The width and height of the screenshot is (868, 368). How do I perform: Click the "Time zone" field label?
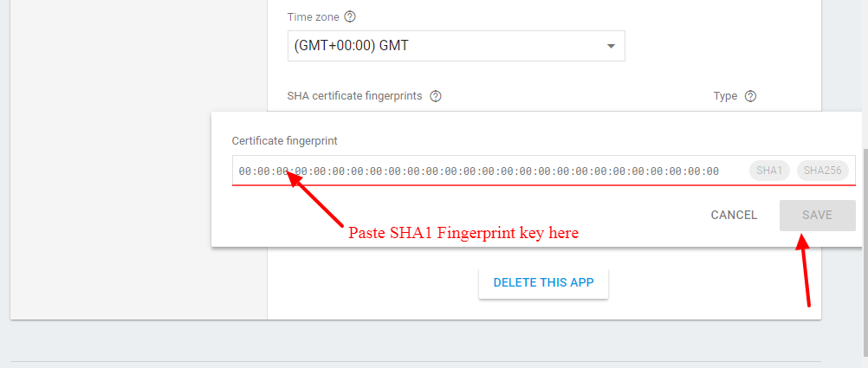tap(313, 16)
